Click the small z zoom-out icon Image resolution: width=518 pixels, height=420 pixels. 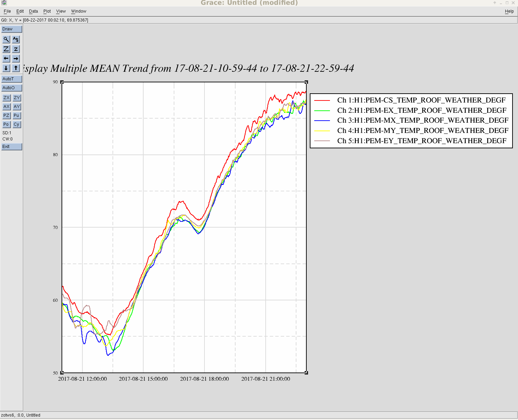tap(16, 49)
